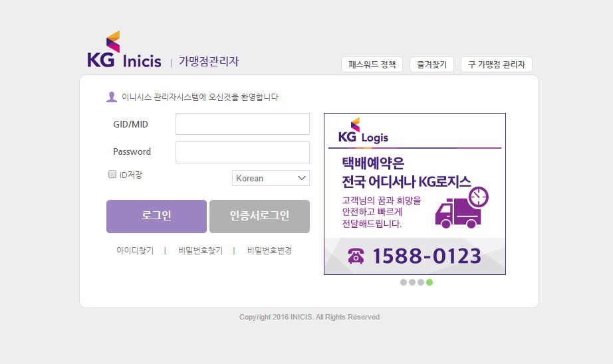The image size is (613, 364).
Task: Toggle the ID저장 checkbox
Action: click(112, 174)
